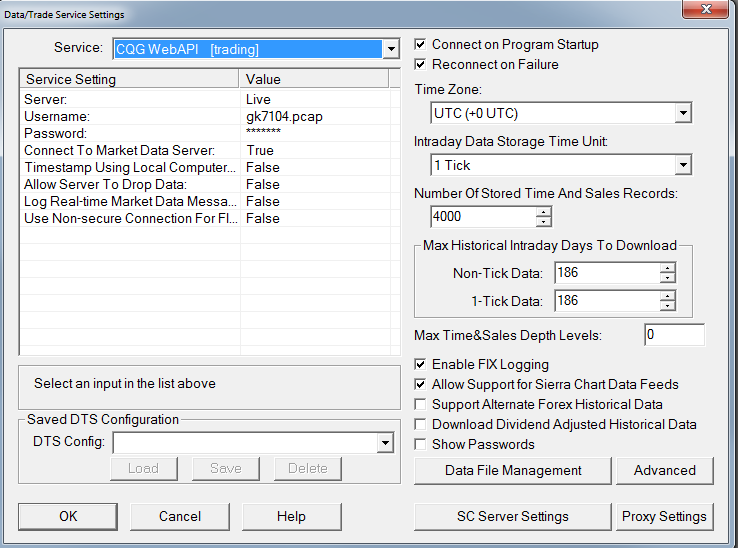738x548 pixels.
Task: Decrease 1-Tick Data days spinner
Action: pyautogui.click(x=667, y=306)
